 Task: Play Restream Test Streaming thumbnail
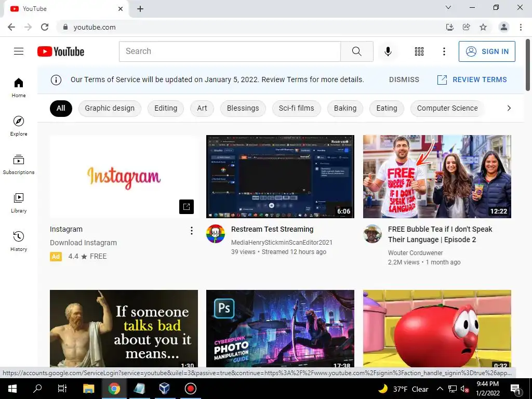point(280,177)
